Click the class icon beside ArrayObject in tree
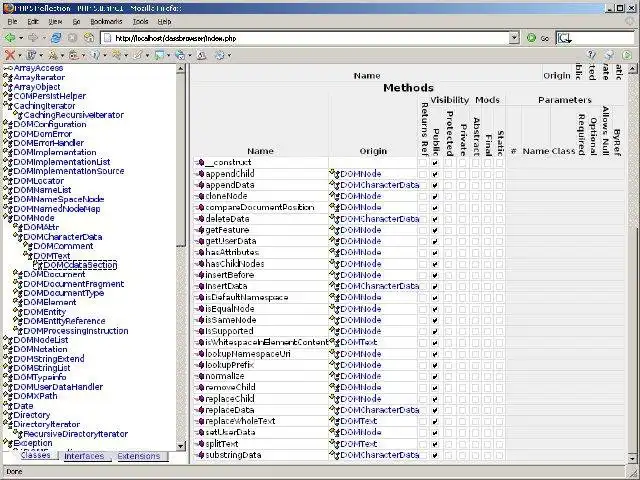The width and height of the screenshot is (640, 480). point(8,87)
